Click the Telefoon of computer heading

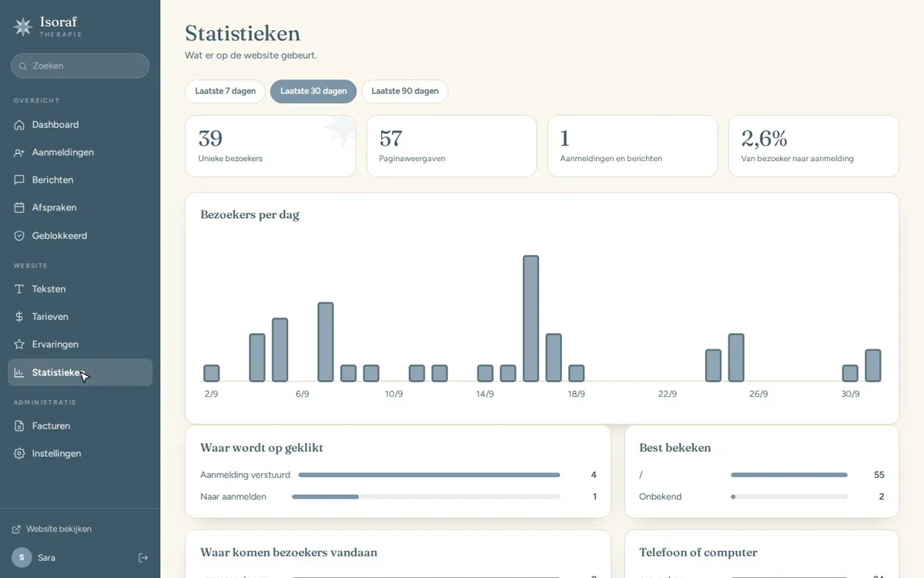coord(698,553)
